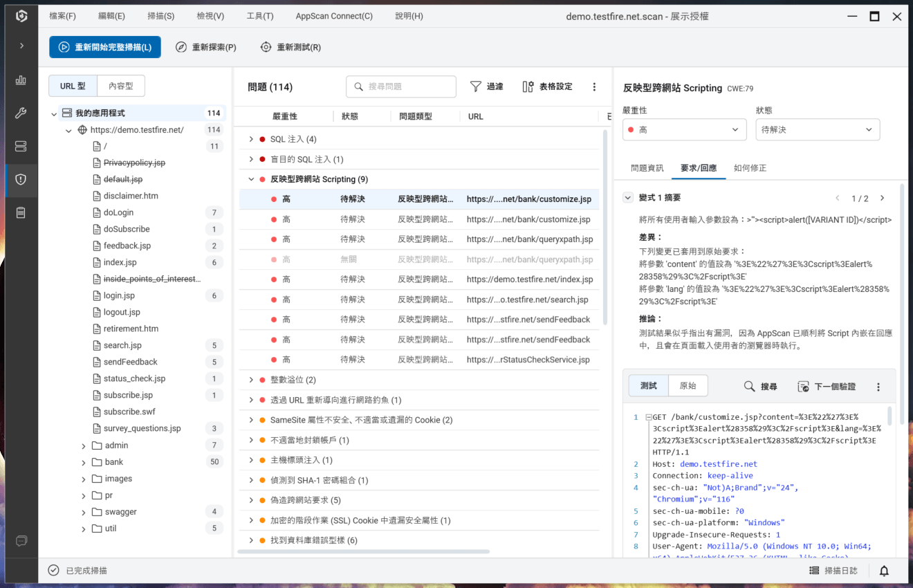The height and width of the screenshot is (588, 913).
Task: Go to previous variant arrow
Action: [838, 198]
